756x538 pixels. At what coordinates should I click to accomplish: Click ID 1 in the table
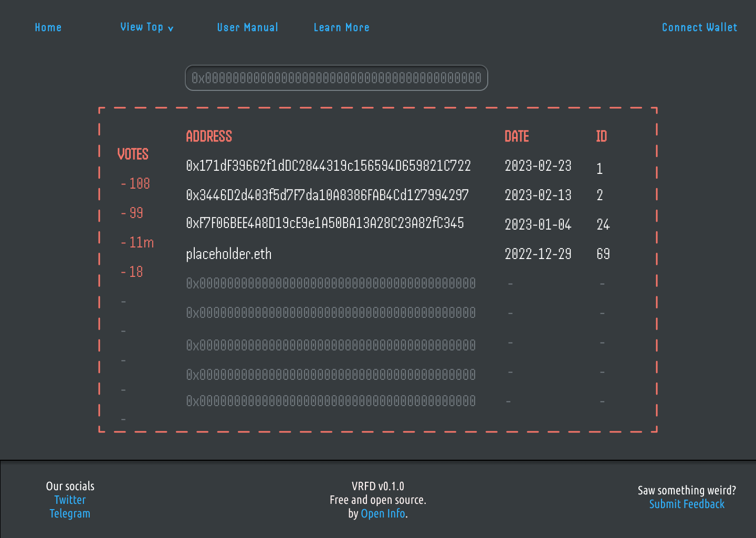[600, 169]
